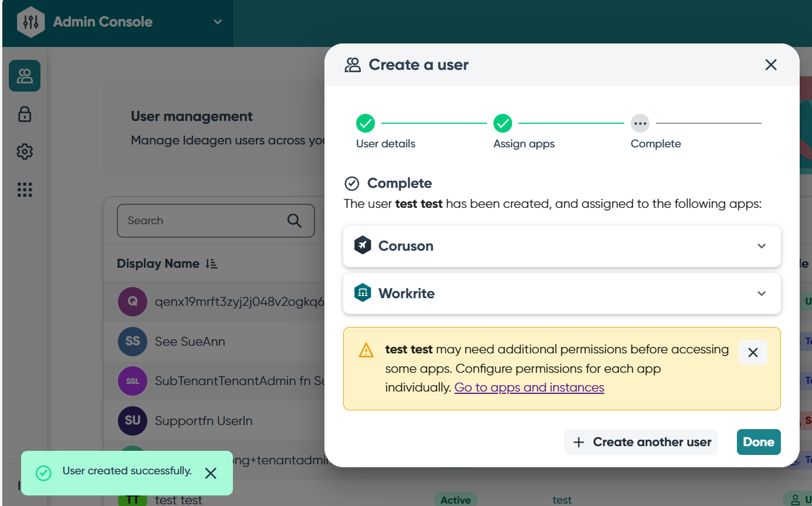Screen dimensions: 812x506
Task: Click Create another user button
Action: (x=641, y=442)
